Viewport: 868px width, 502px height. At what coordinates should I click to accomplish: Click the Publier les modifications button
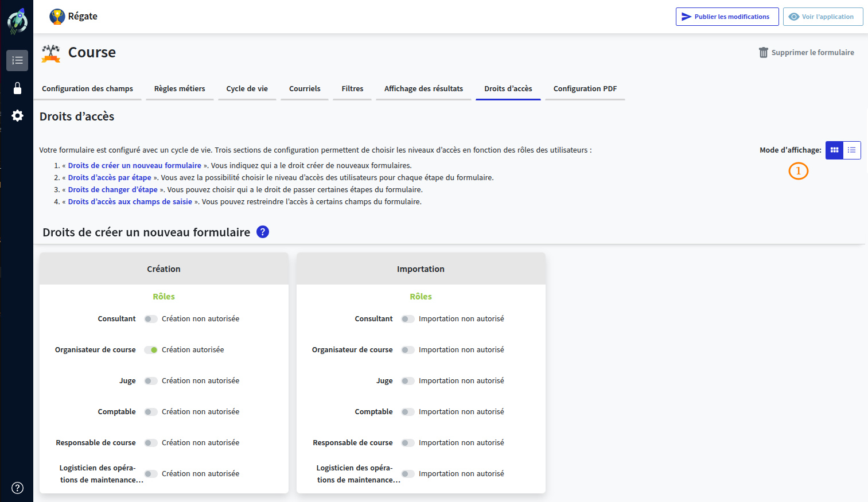pyautogui.click(x=727, y=17)
